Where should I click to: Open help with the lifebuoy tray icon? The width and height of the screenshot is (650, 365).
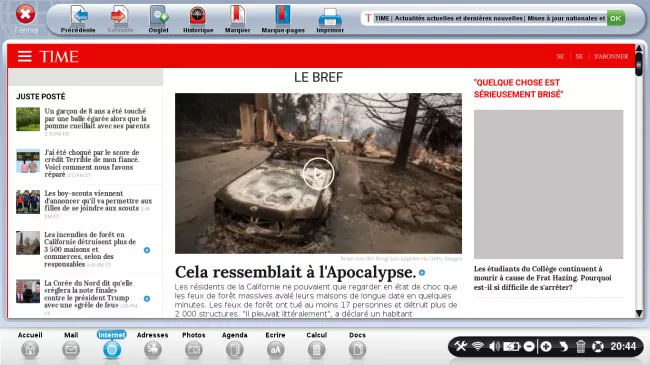598,346
